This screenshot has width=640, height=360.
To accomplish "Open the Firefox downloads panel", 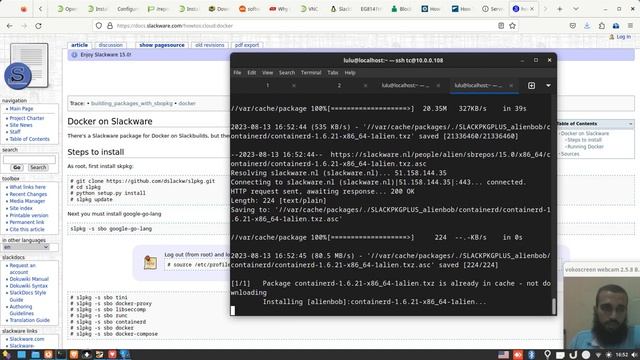I will [x=587, y=26].
